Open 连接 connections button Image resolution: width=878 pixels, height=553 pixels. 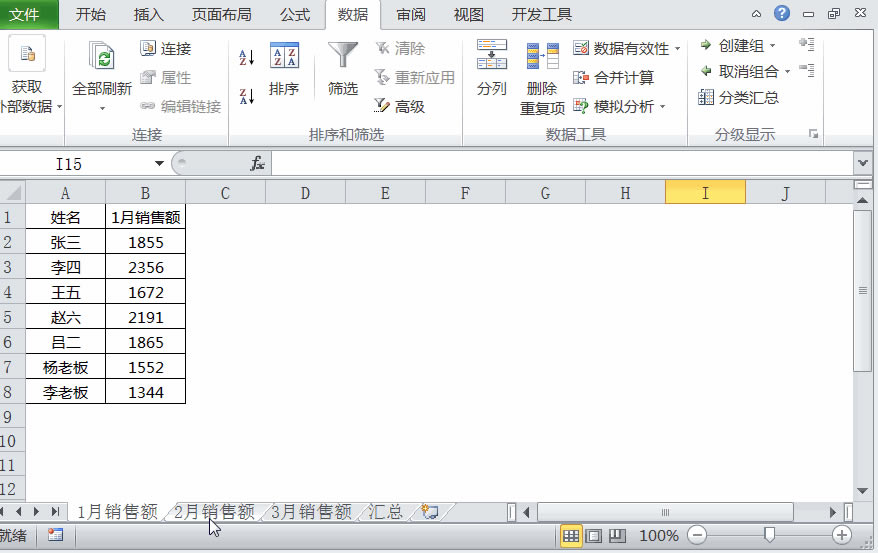point(166,49)
